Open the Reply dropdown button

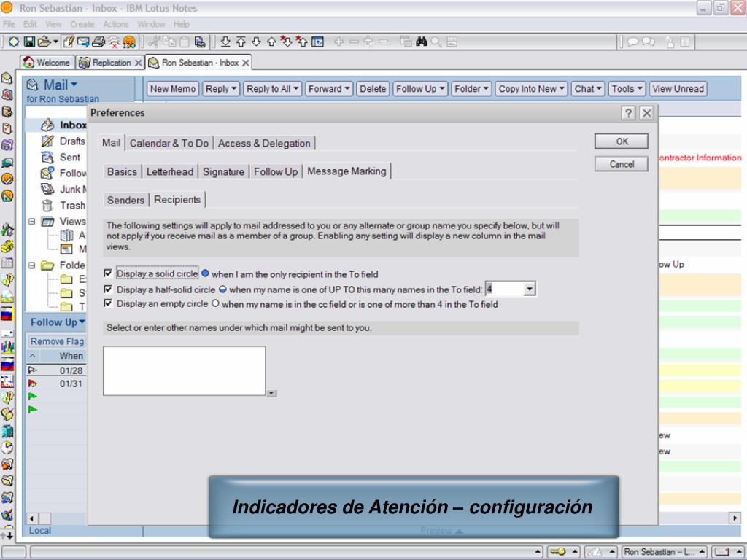click(221, 88)
